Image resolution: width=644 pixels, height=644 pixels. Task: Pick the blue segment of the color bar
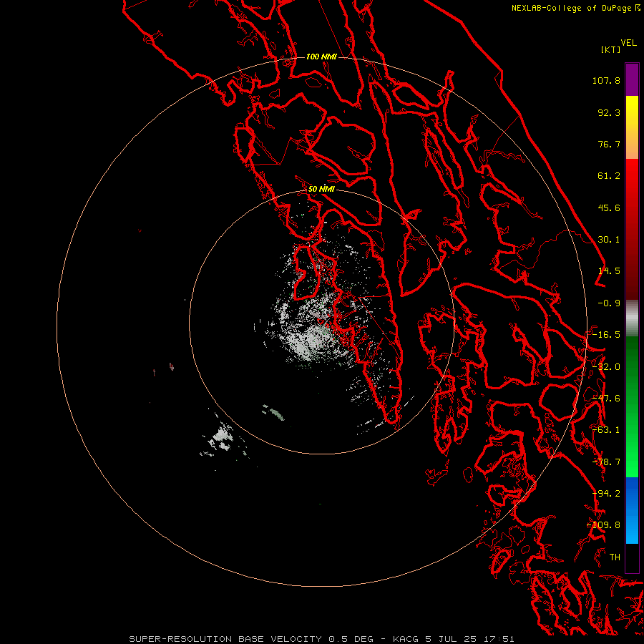pos(632,510)
